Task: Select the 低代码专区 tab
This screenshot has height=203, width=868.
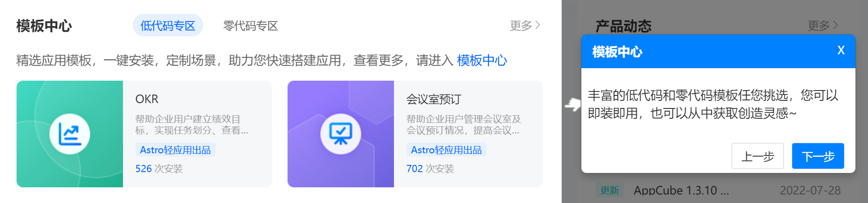Action: (168, 26)
